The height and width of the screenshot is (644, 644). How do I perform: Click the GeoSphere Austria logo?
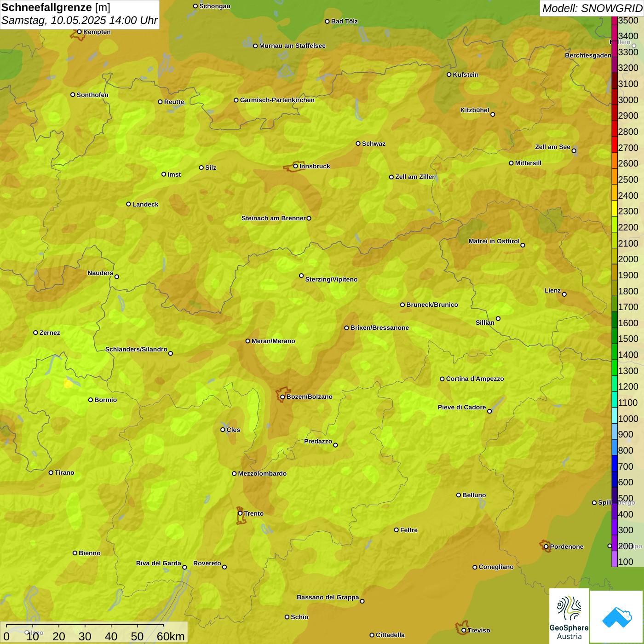[569, 616]
